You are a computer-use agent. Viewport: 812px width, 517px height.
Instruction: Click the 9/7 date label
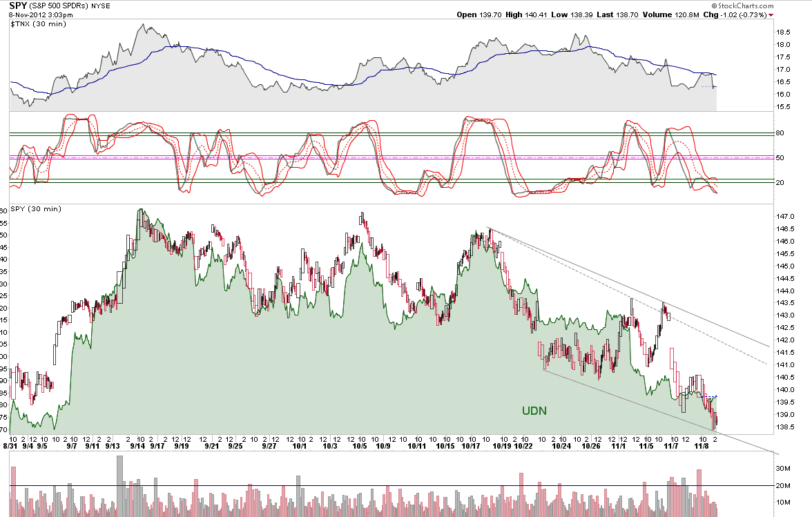pos(72,446)
